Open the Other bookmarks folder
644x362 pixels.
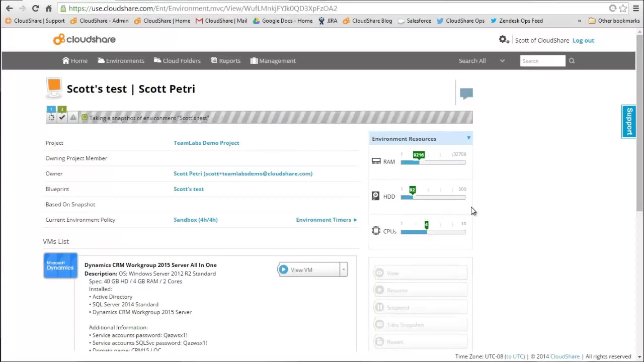(614, 21)
